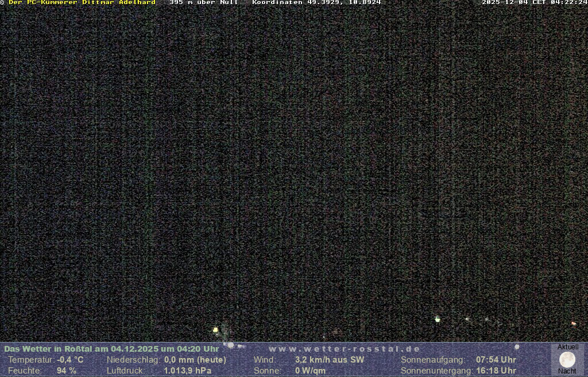This screenshot has height=377, width=588.
Task: Click the moon icon in the status bar
Action: (x=567, y=360)
